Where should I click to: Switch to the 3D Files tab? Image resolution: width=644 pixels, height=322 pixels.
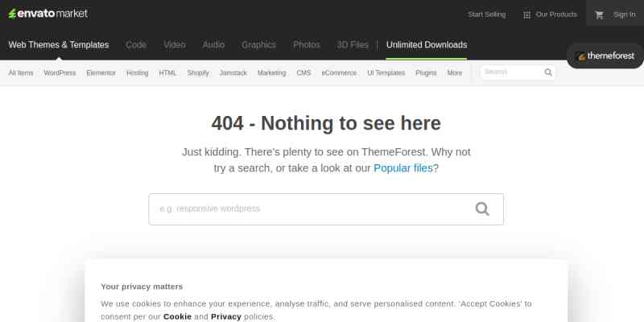click(x=353, y=45)
